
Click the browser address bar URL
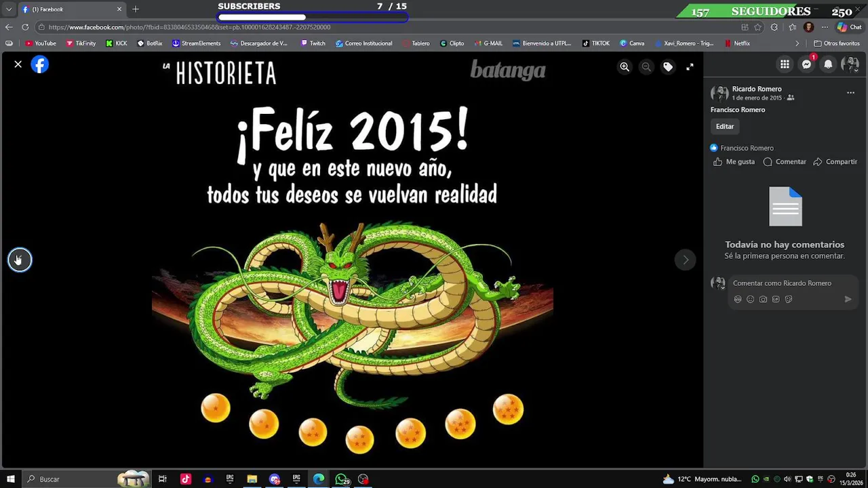pos(190,27)
